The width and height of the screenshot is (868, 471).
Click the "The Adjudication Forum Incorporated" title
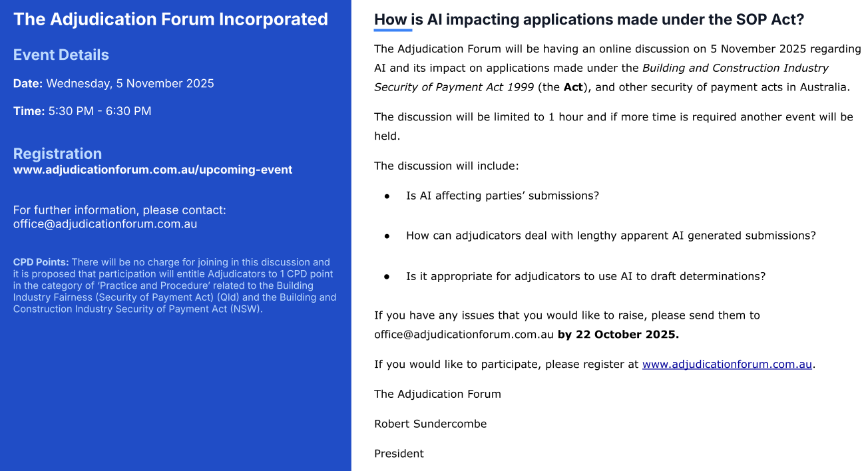(x=170, y=19)
